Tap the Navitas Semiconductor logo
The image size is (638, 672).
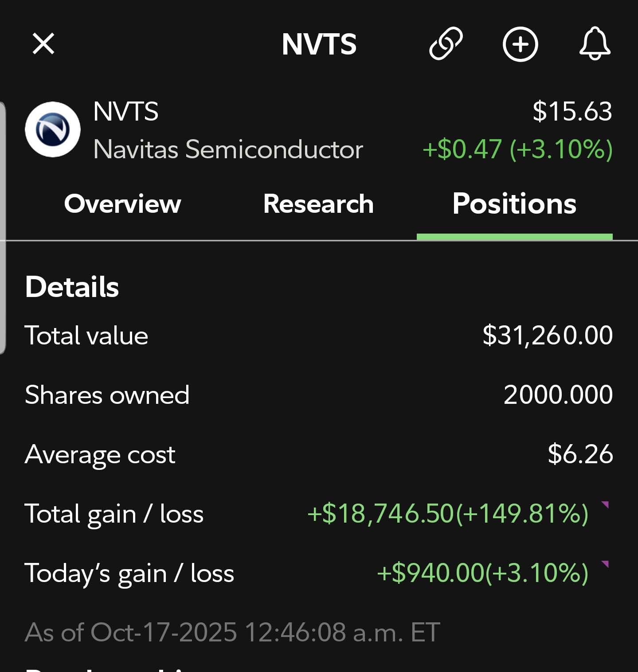click(53, 129)
